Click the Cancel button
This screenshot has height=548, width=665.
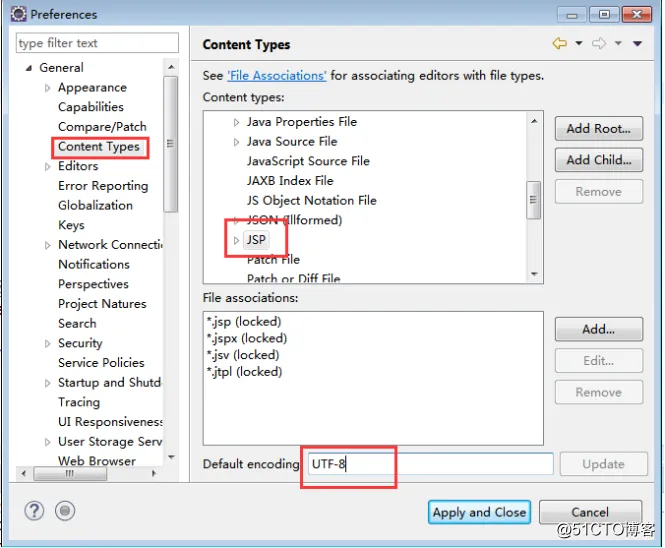click(590, 512)
